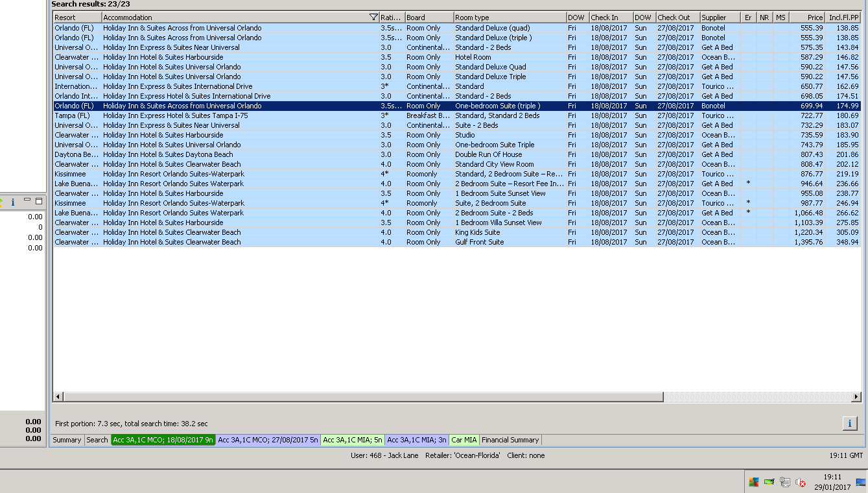Select the 1 Bedroom Suite Sunset View row
The height and width of the screenshot is (493, 868).
457,193
